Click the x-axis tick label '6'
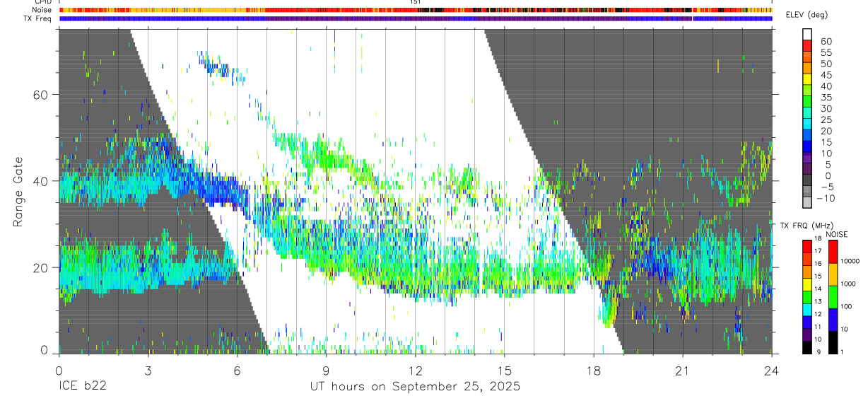Viewport: 868px width, 401px height. (x=237, y=370)
